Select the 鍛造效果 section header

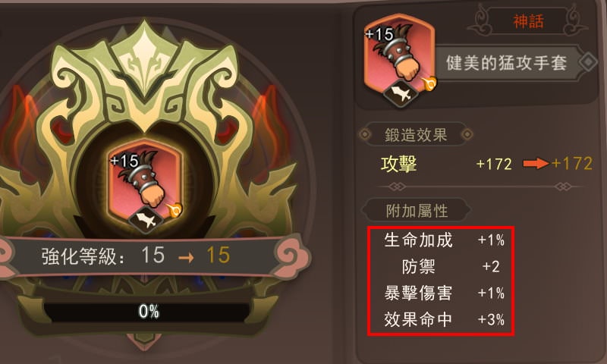click(416, 135)
